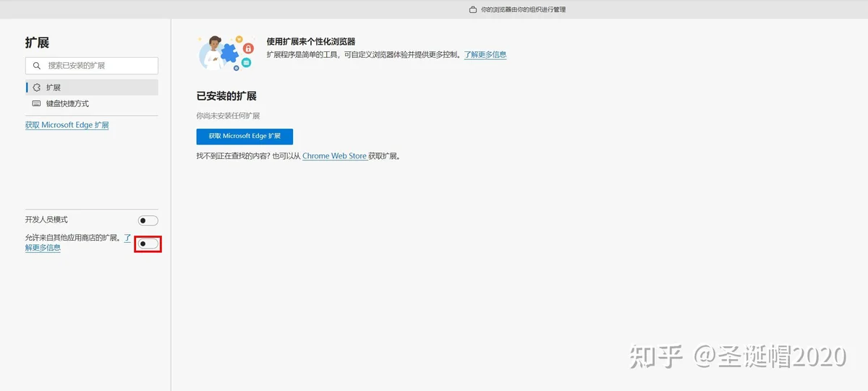Click the keyboard shortcuts icon
The height and width of the screenshot is (391, 868).
tap(37, 103)
